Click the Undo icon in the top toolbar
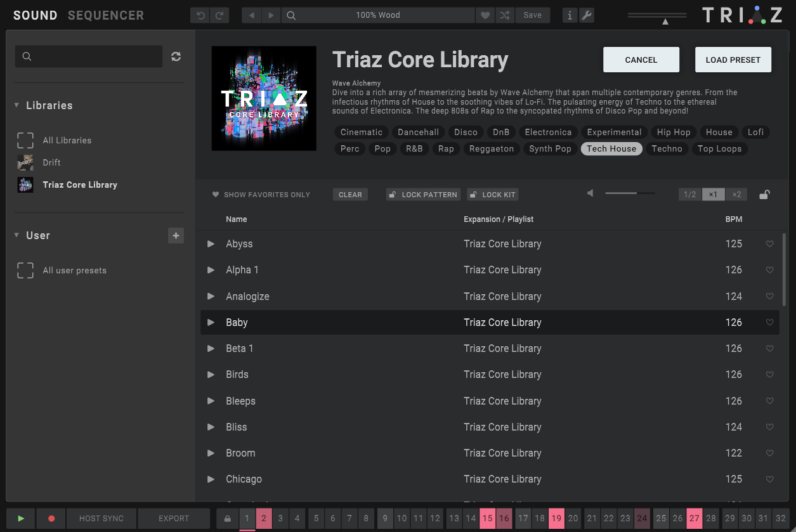 [200, 15]
